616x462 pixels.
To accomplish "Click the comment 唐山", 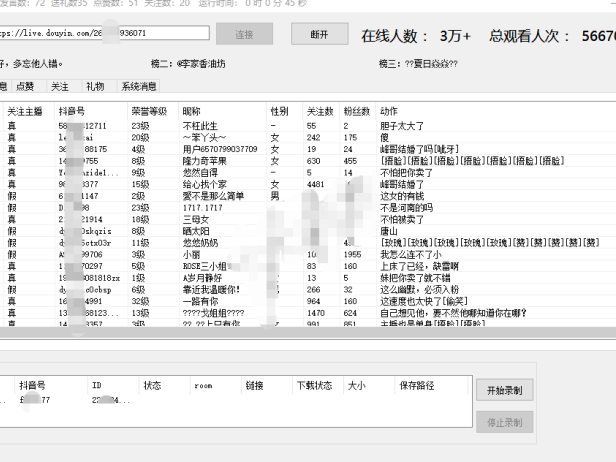I will click(389, 231).
